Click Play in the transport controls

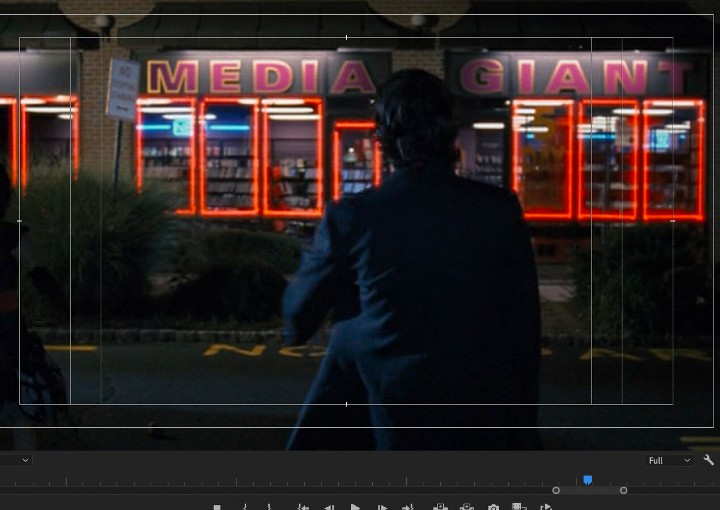[x=355, y=507]
